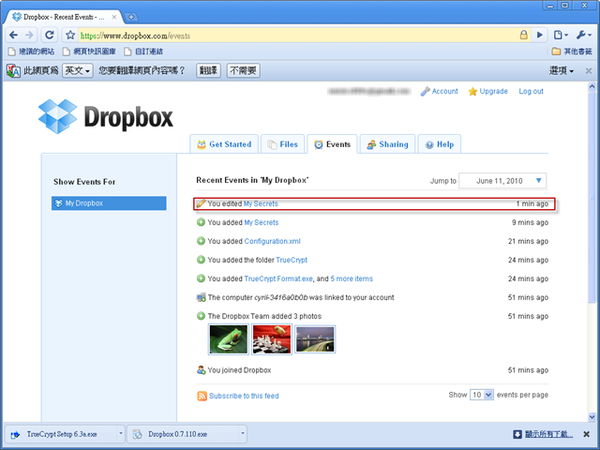Screen dimensions: 600x450
Task: Click the '51 mins ago' text for joined event
Action: coord(528,370)
